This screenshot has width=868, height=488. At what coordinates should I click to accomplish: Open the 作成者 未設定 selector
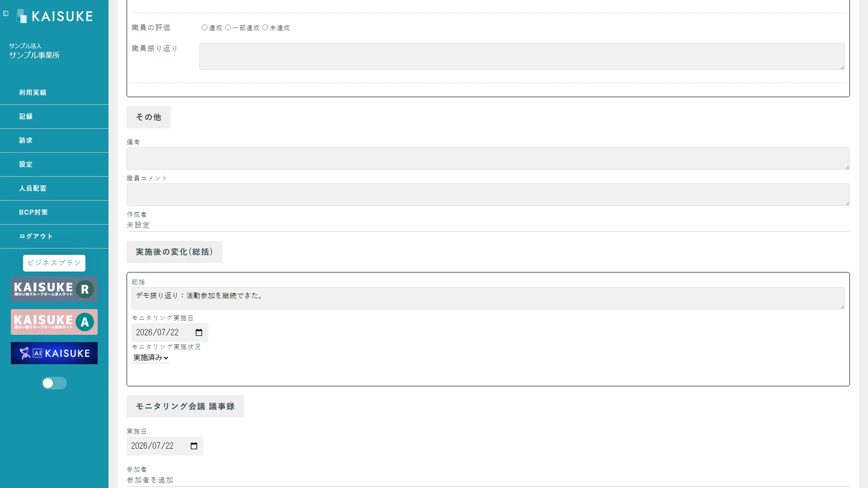pos(488,225)
